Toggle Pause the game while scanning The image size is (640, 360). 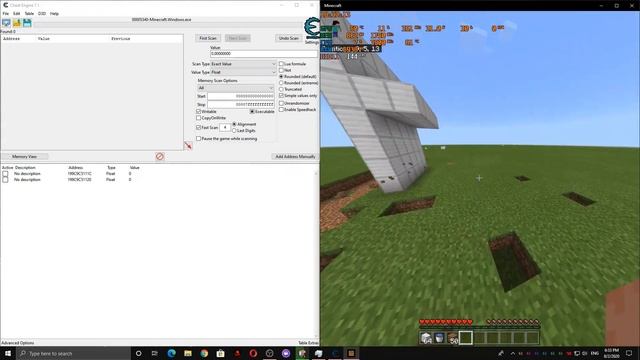pyautogui.click(x=199, y=139)
